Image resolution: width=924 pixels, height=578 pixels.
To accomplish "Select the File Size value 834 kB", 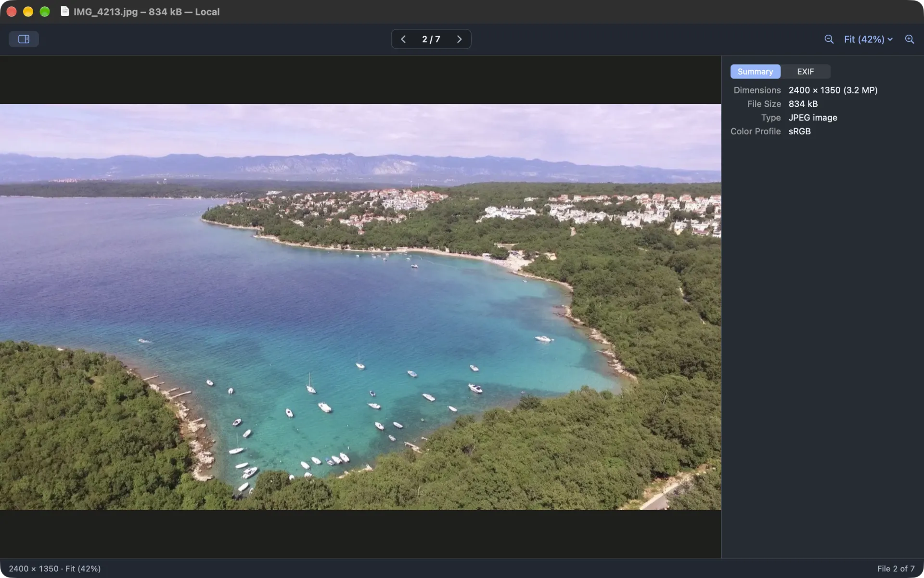I will pos(803,104).
